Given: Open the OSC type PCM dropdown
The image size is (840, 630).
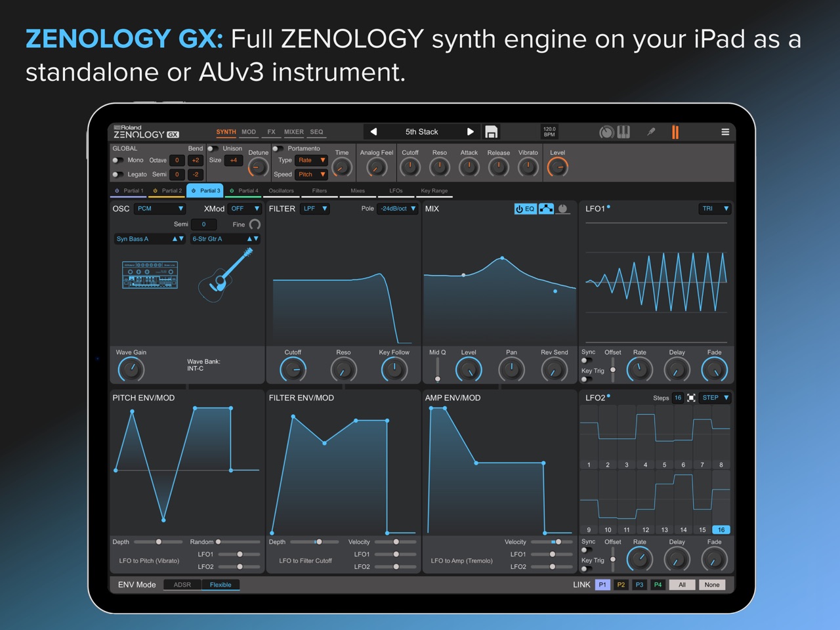Looking at the screenshot, I should [160, 209].
